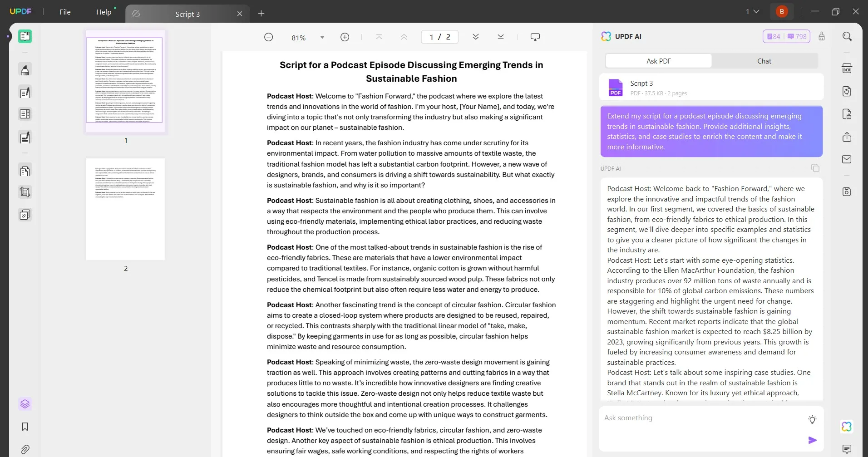Open the layers panel icon
868x457 pixels.
25,403
